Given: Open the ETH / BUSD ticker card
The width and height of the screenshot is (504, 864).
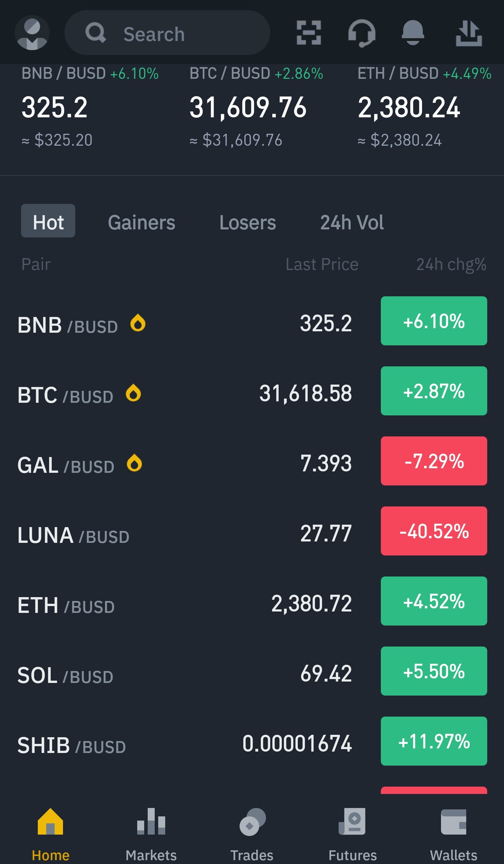Looking at the screenshot, I should pyautogui.click(x=424, y=107).
